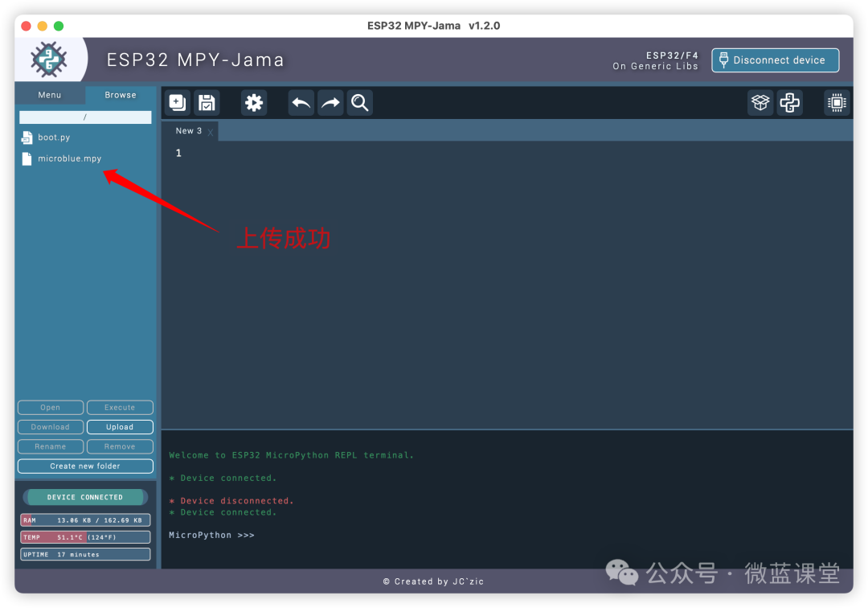Click the new file icon in toolbar
This screenshot has width=868, height=608.
[178, 103]
